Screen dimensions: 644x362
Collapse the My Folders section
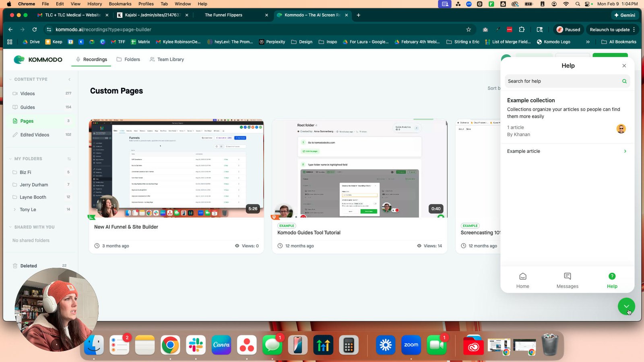pyautogui.click(x=10, y=159)
